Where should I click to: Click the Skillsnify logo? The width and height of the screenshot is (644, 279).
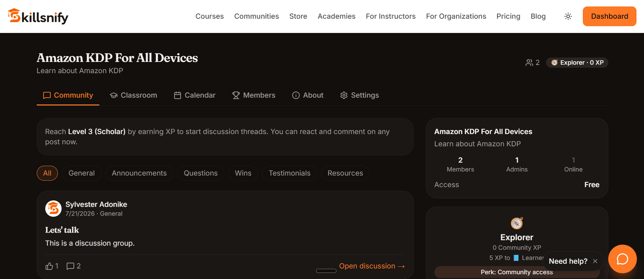point(38,16)
